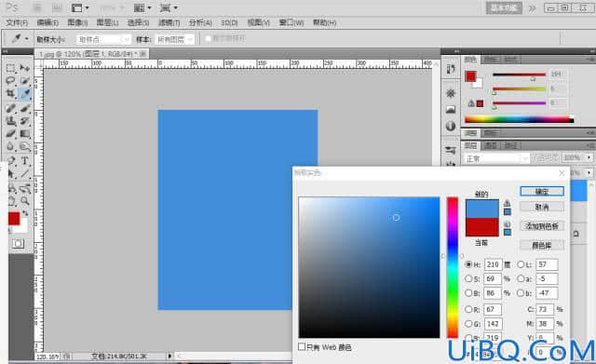Click the vertical hue slider strip
This screenshot has width=596, height=364.
pos(453,267)
